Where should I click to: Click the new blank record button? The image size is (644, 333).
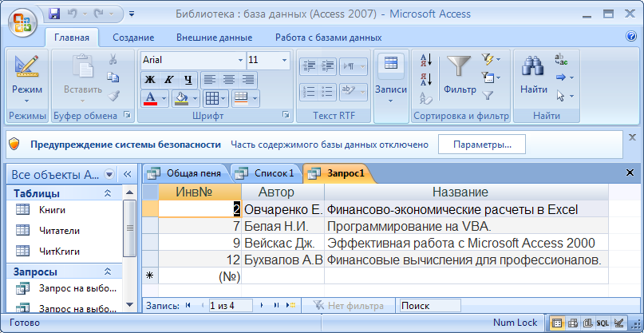[x=291, y=306]
